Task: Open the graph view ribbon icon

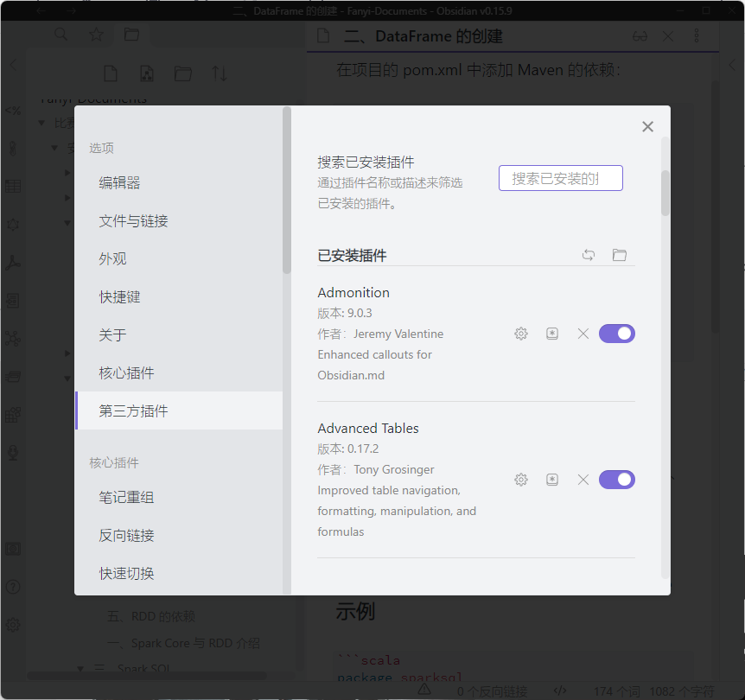Action: tap(13, 339)
